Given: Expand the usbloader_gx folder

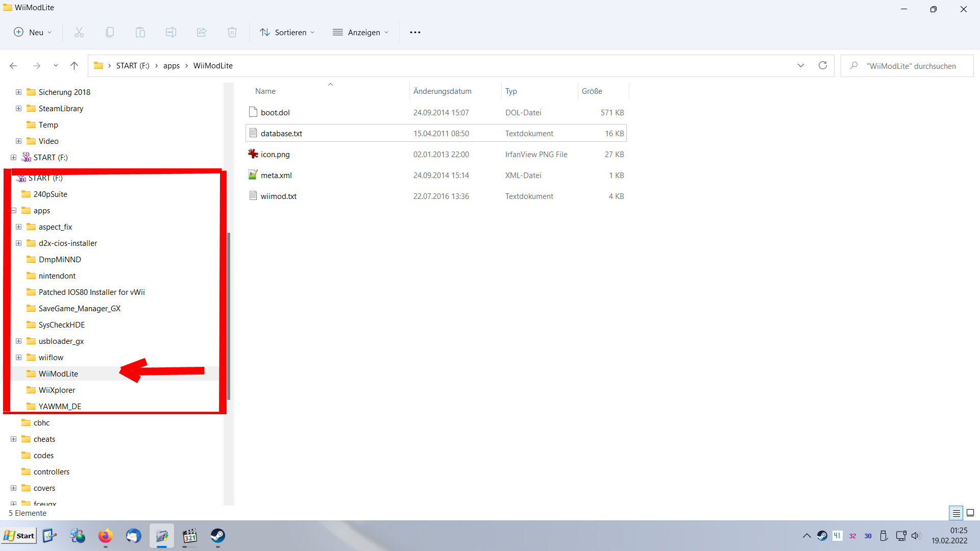Looking at the screenshot, I should pos(18,341).
